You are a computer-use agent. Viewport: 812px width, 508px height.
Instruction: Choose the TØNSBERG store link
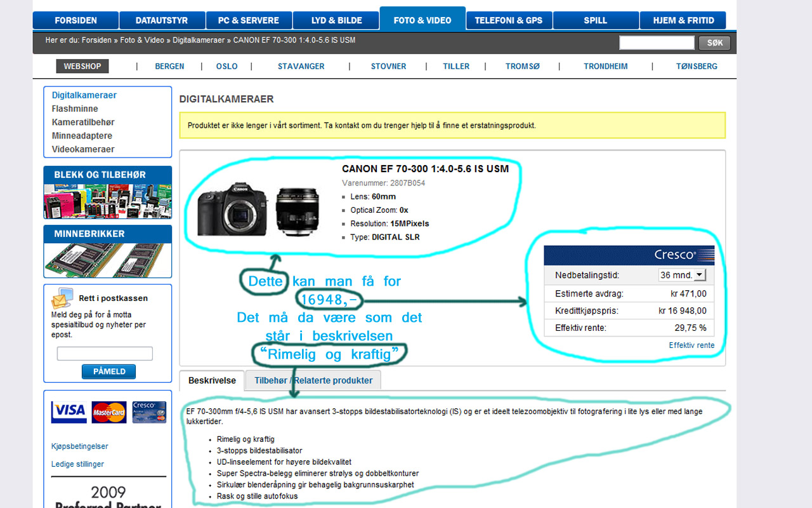coord(697,66)
